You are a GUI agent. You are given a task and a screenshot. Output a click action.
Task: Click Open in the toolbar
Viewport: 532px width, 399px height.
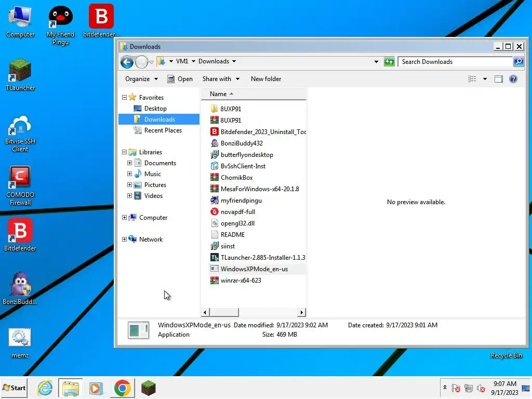tap(180, 79)
